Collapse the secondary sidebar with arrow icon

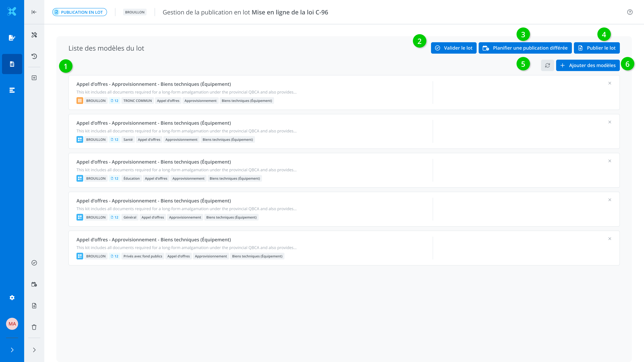(34, 12)
